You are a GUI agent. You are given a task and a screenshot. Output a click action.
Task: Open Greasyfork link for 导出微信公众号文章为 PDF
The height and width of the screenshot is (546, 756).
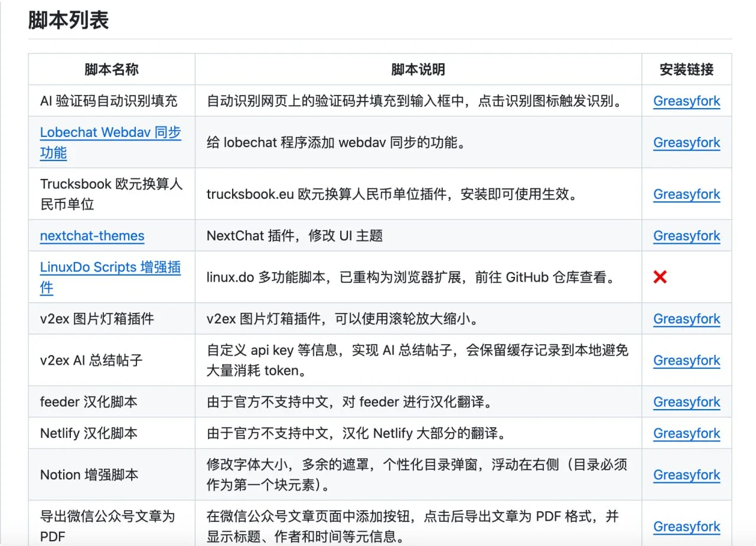[687, 527]
